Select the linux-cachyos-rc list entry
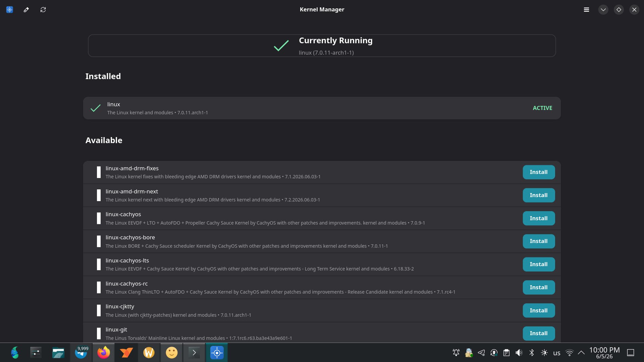The image size is (644, 362). pyautogui.click(x=322, y=288)
